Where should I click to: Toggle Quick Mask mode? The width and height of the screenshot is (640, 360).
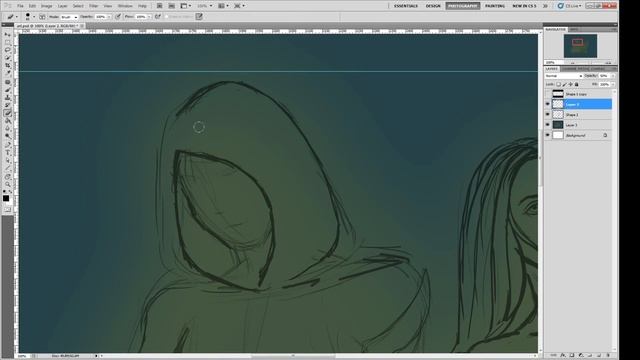[7, 209]
